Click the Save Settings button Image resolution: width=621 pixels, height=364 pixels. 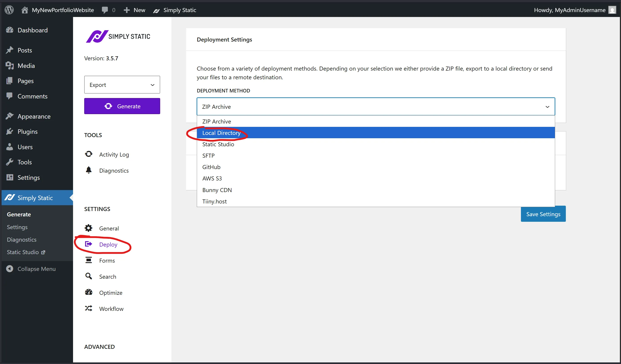pos(543,214)
